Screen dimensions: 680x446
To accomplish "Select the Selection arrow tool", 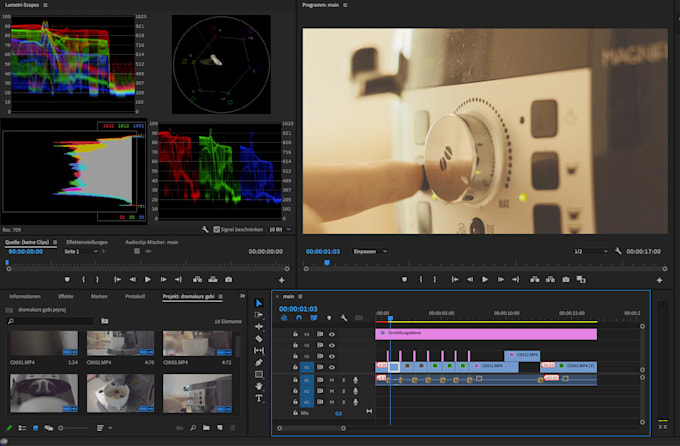I will coord(259,303).
